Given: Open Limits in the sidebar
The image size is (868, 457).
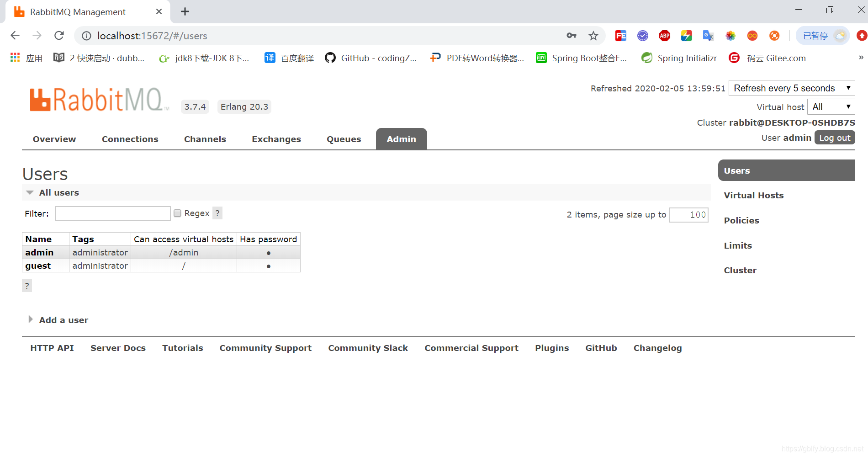Looking at the screenshot, I should tap(738, 245).
